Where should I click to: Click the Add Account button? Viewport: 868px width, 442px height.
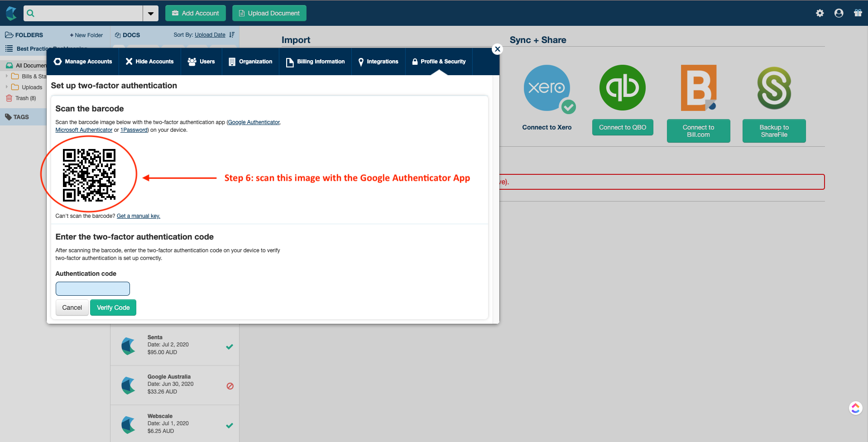(196, 13)
